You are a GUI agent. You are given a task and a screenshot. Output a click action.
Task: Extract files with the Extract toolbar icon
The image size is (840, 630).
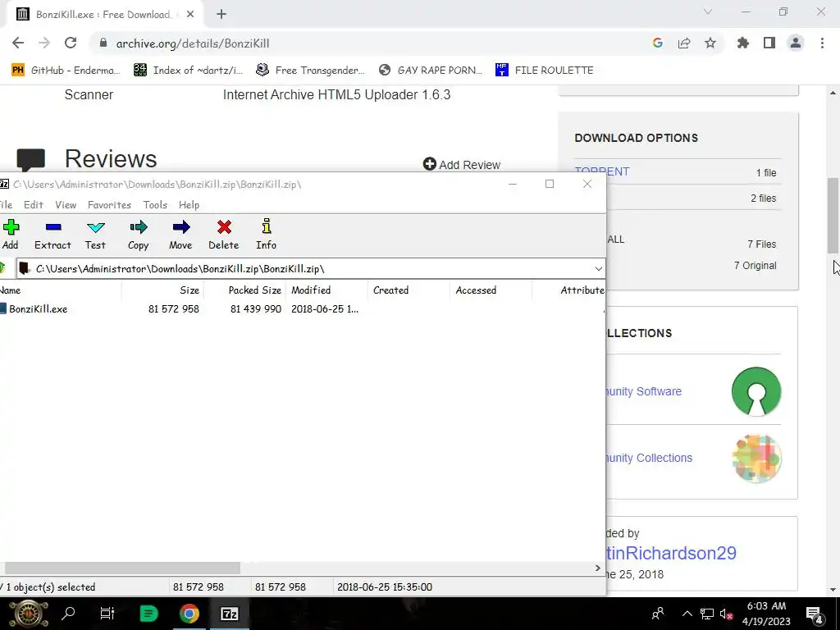pyautogui.click(x=52, y=234)
